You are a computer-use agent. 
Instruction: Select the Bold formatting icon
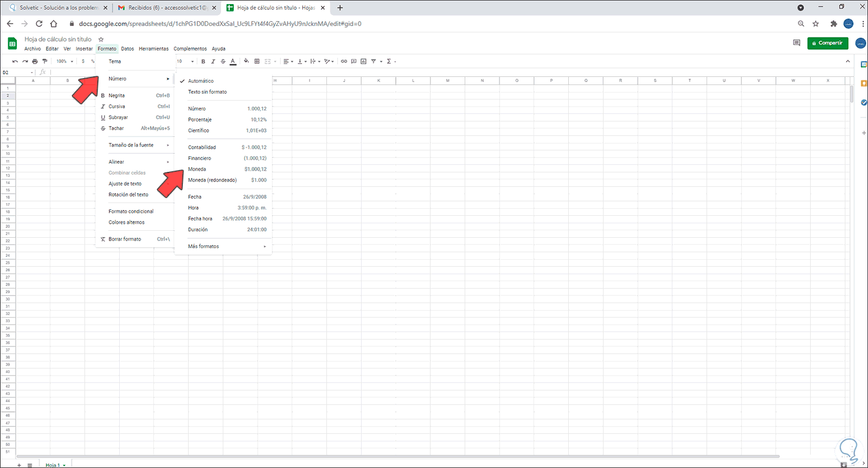click(x=203, y=61)
